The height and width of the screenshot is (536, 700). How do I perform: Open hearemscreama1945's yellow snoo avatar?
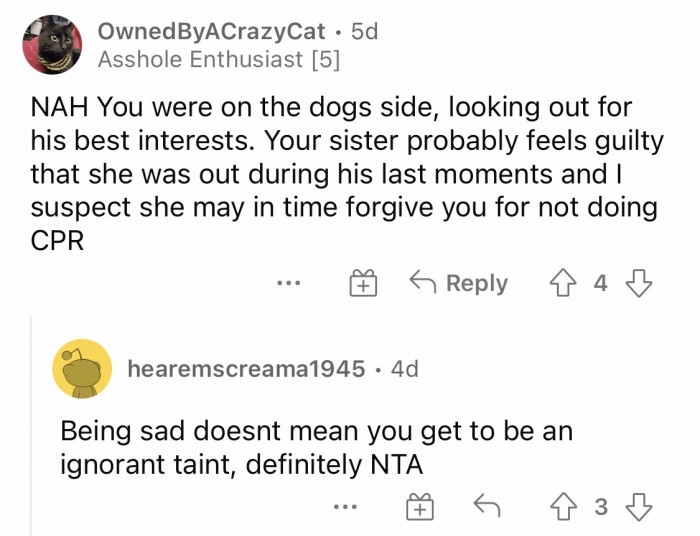pyautogui.click(x=81, y=368)
